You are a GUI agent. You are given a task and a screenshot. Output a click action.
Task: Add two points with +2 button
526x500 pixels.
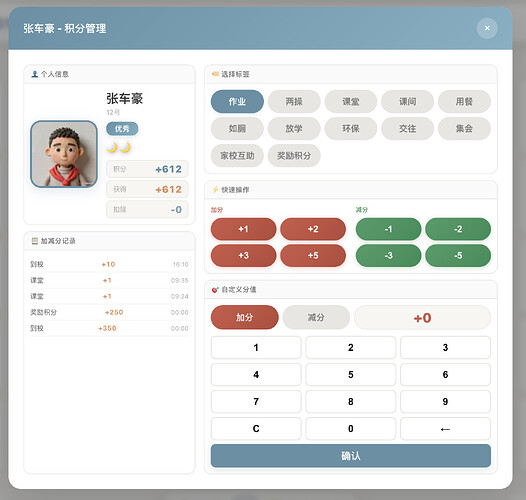[x=313, y=229]
